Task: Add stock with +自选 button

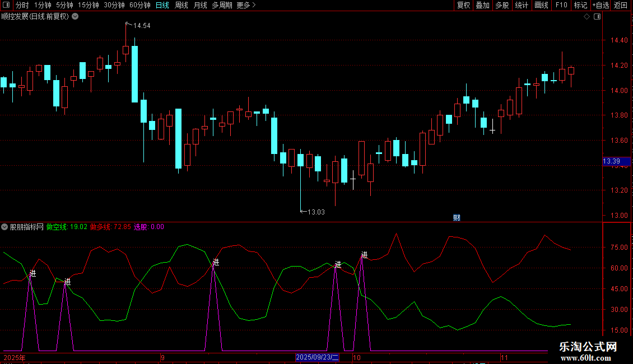Action: pos(601,5)
